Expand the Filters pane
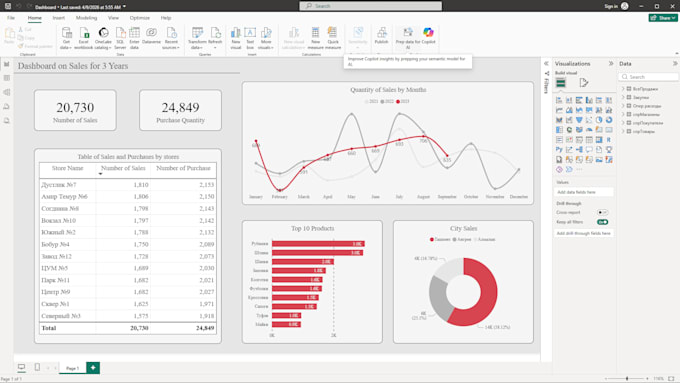Screen dimensions: 680x383 pos(546,63)
